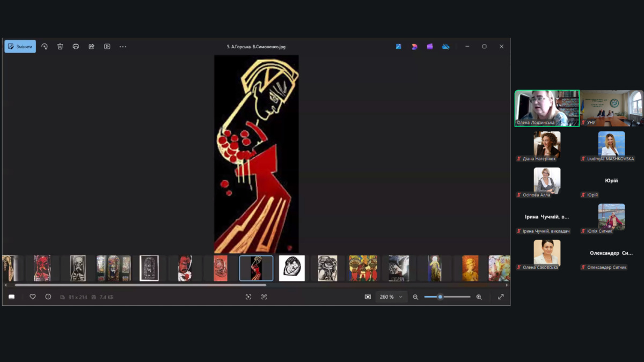Enter full screen with the expand arrows icon
This screenshot has height=362, width=644.
point(501,297)
